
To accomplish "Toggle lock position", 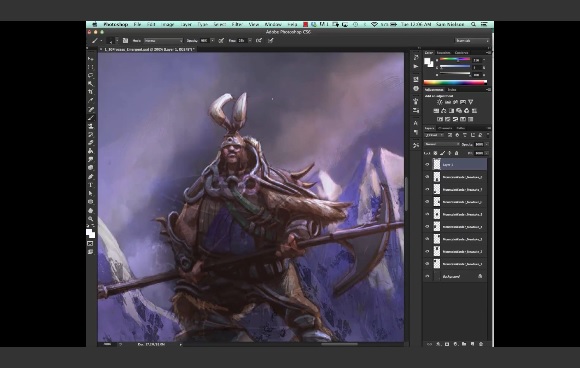I will [449, 153].
